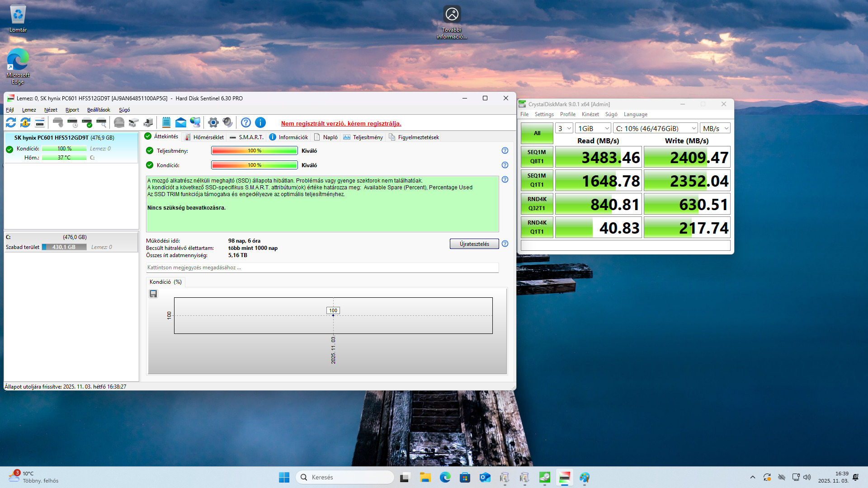Click the note input field Kattintson megjegyzés
This screenshot has width=868, height=488.
click(x=322, y=267)
